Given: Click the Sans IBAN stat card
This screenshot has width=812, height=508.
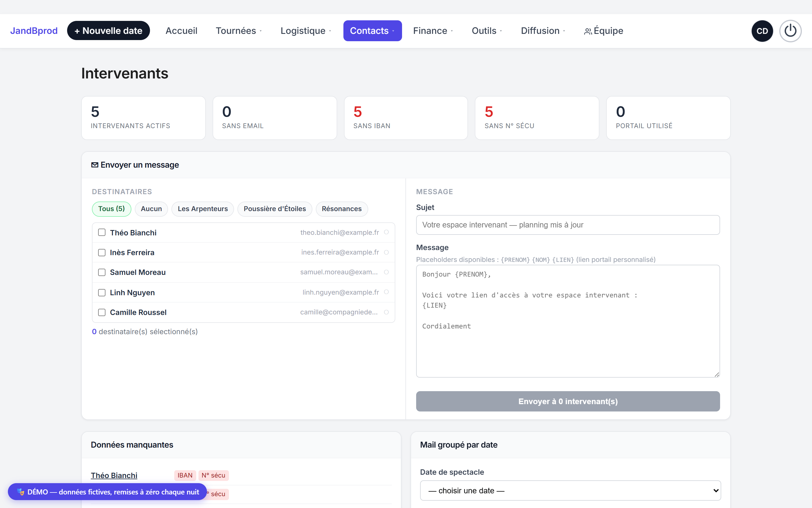Looking at the screenshot, I should point(406,118).
